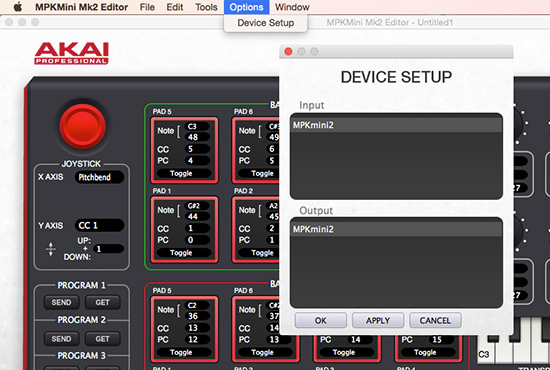Screen dimensions: 550x370
Task: Open the Apple menu
Action: click(x=18, y=7)
